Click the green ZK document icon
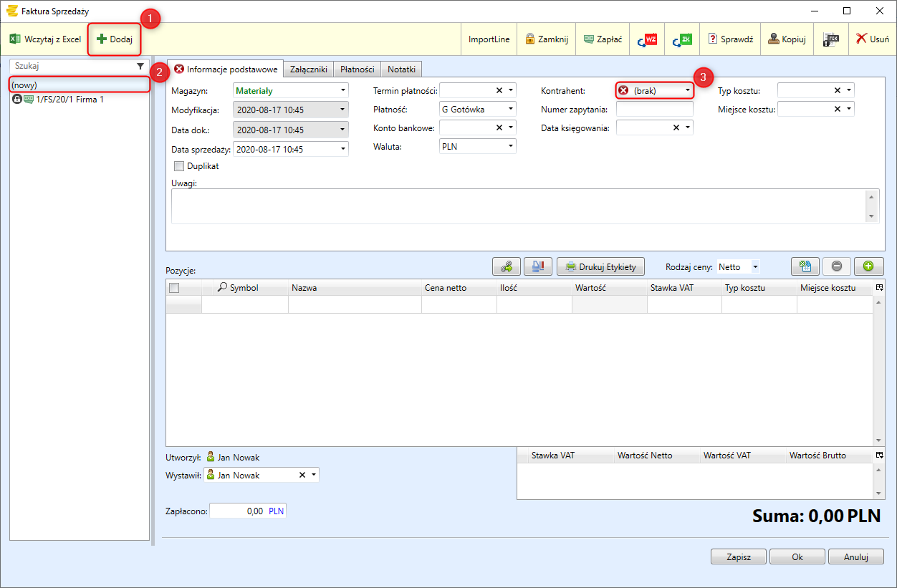The width and height of the screenshot is (897, 588). 682,39
